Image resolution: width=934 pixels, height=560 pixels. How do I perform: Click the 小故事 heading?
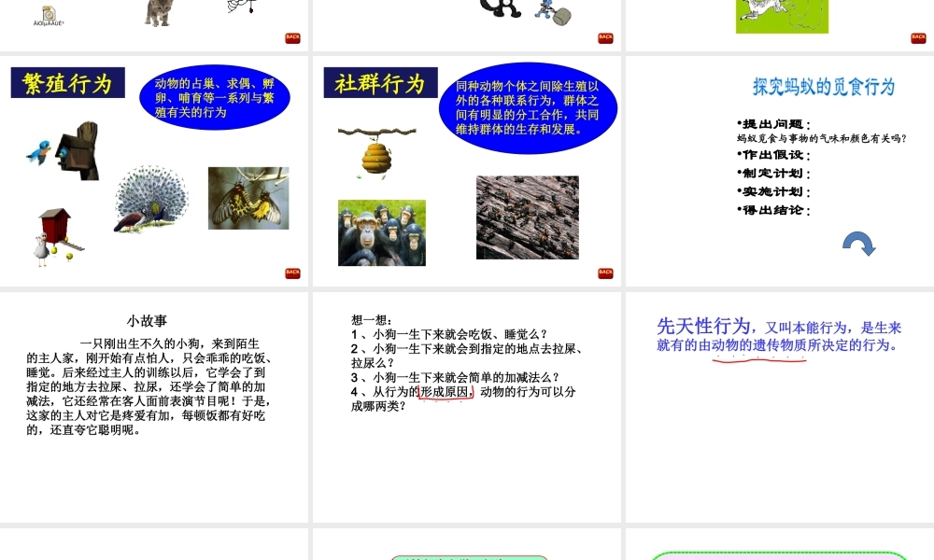147,321
